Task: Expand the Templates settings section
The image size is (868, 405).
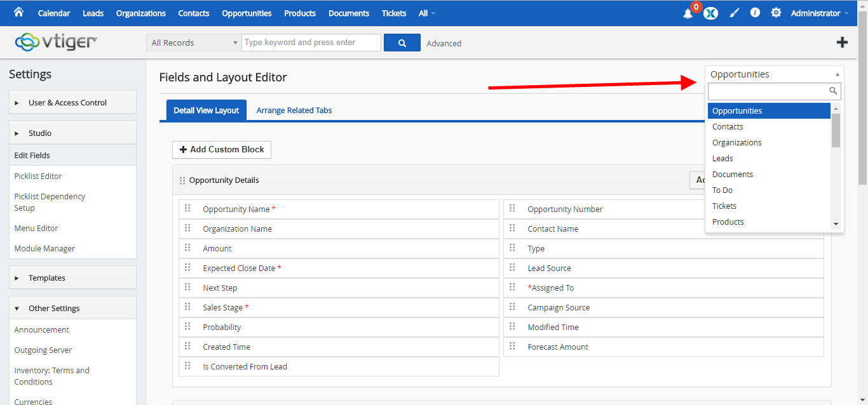Action: (72, 277)
